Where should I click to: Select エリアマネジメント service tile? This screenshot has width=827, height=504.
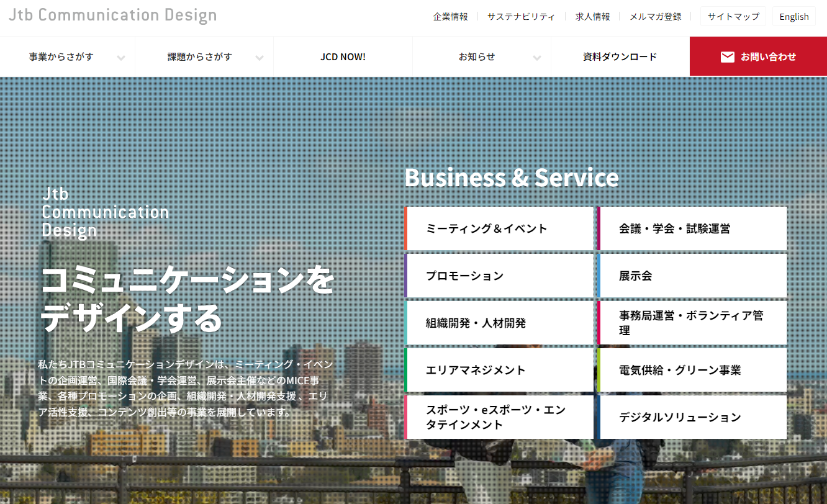[x=499, y=370]
